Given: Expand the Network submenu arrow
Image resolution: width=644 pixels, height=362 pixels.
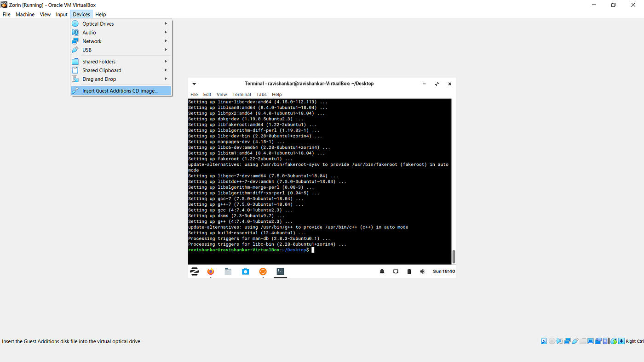Looking at the screenshot, I should point(166,41).
